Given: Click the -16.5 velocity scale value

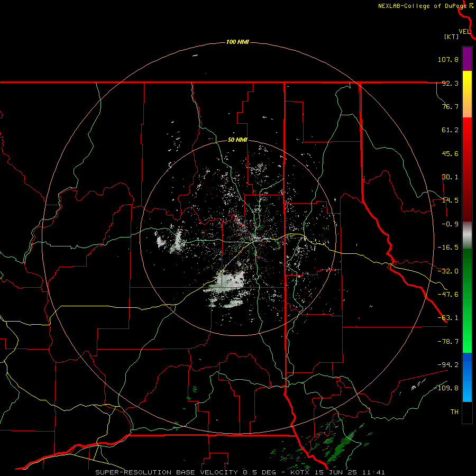Looking at the screenshot, I should (448, 248).
